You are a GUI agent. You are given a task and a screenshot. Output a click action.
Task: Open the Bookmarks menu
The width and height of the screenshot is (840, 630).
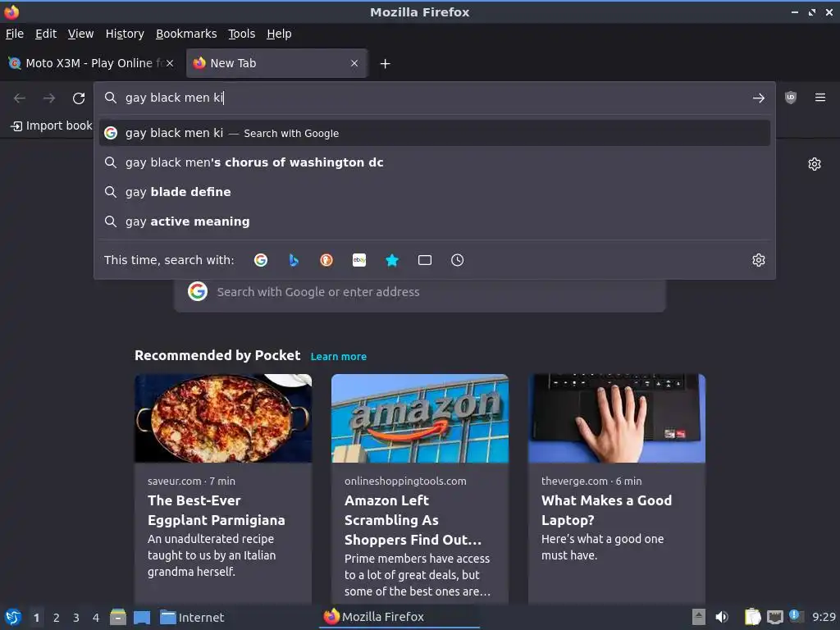point(186,34)
